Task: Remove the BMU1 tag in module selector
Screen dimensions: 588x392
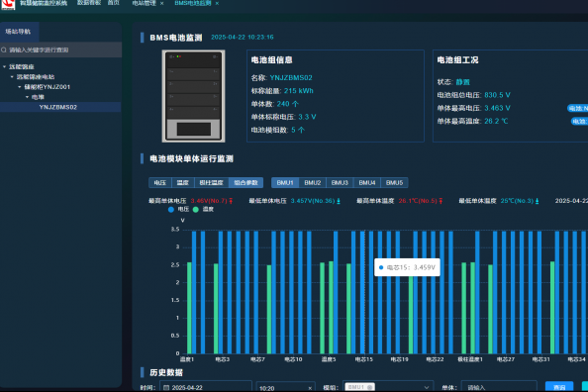Action: [x=370, y=387]
